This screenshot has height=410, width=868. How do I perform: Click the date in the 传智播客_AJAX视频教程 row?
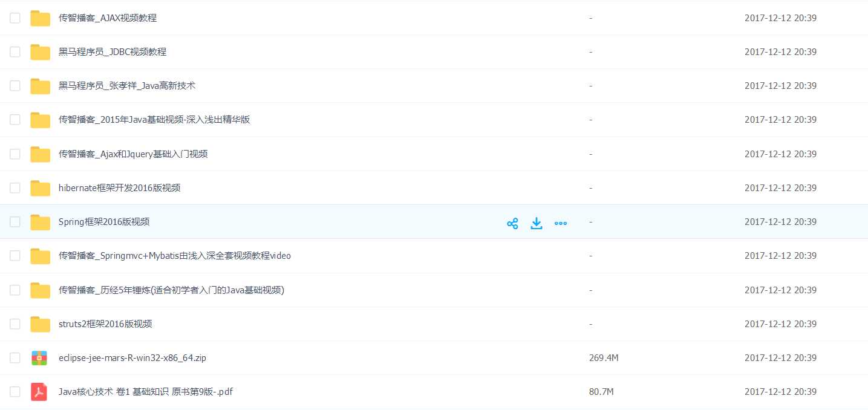point(780,18)
